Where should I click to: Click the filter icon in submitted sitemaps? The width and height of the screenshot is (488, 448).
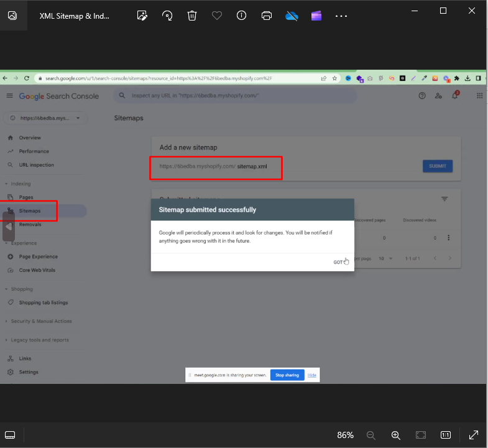[x=444, y=198]
